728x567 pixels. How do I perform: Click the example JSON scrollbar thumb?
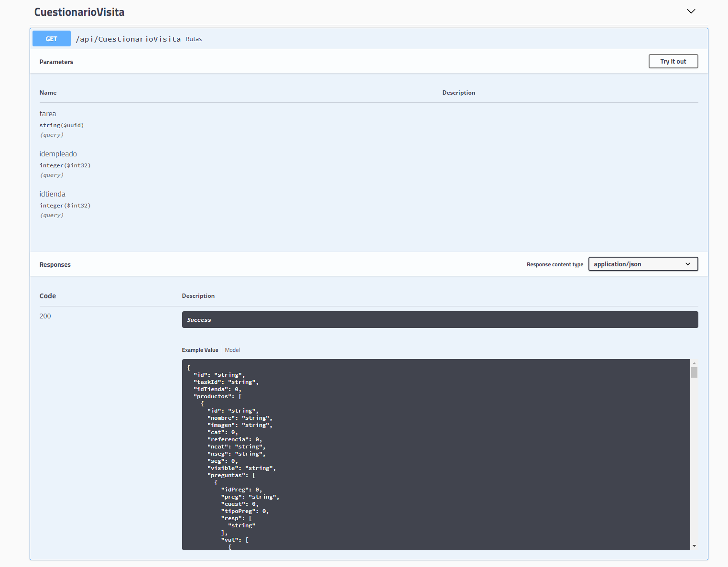[694, 372]
